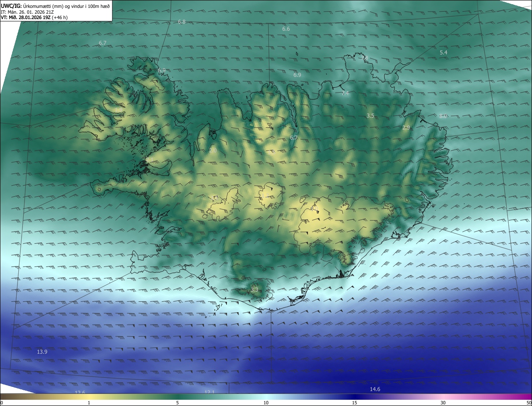Click the 14.6 value label

(x=375, y=389)
